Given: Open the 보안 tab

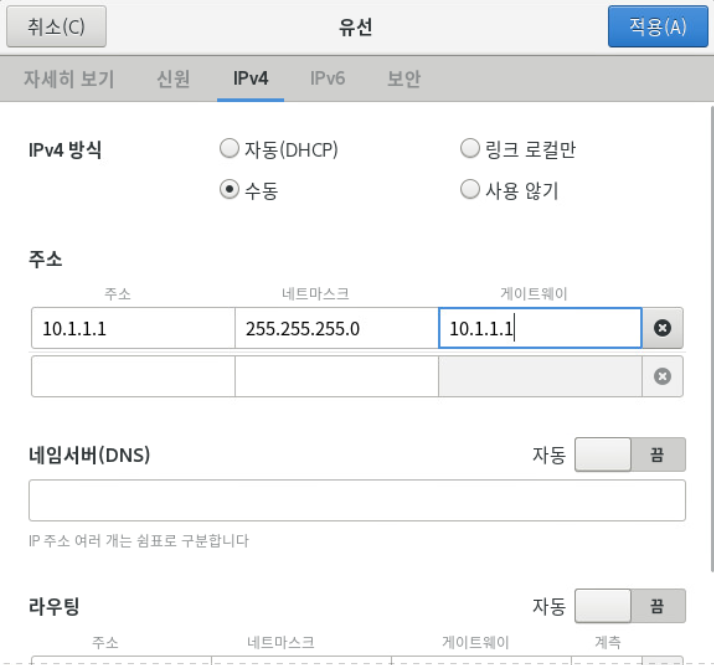Looking at the screenshot, I should (x=403, y=79).
